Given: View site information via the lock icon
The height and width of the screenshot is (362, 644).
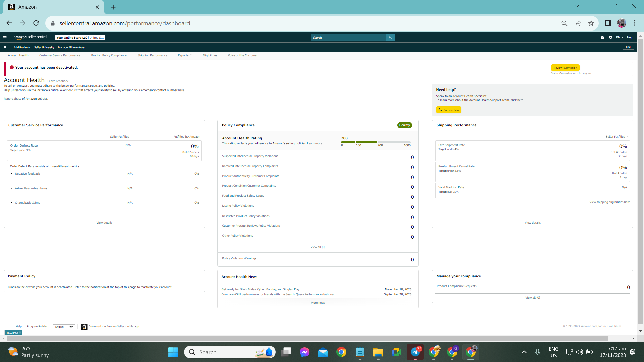Looking at the screenshot, I should 53,23.
